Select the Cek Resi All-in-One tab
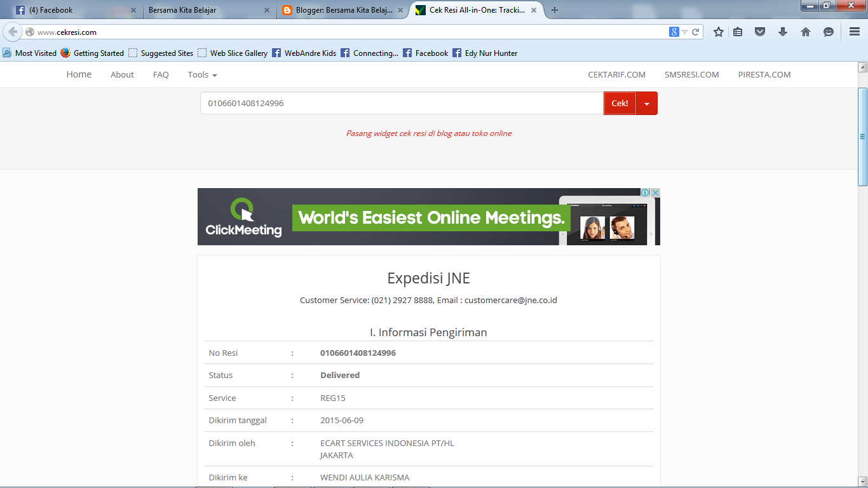 [x=477, y=10]
